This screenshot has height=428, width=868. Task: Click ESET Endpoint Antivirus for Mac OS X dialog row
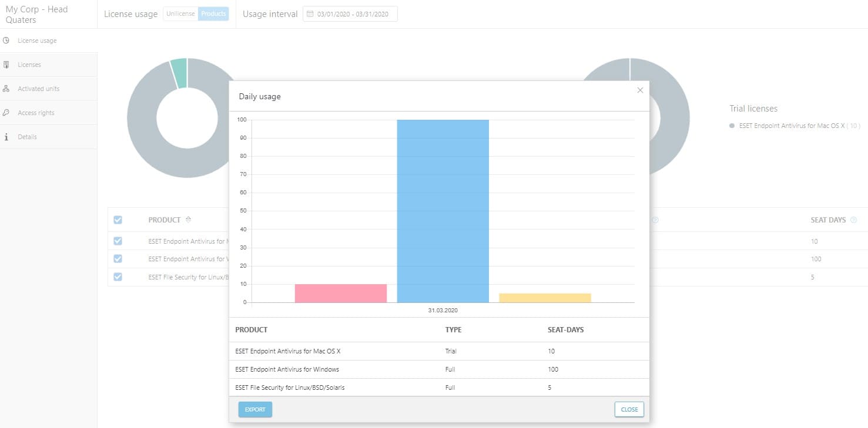[440, 351]
